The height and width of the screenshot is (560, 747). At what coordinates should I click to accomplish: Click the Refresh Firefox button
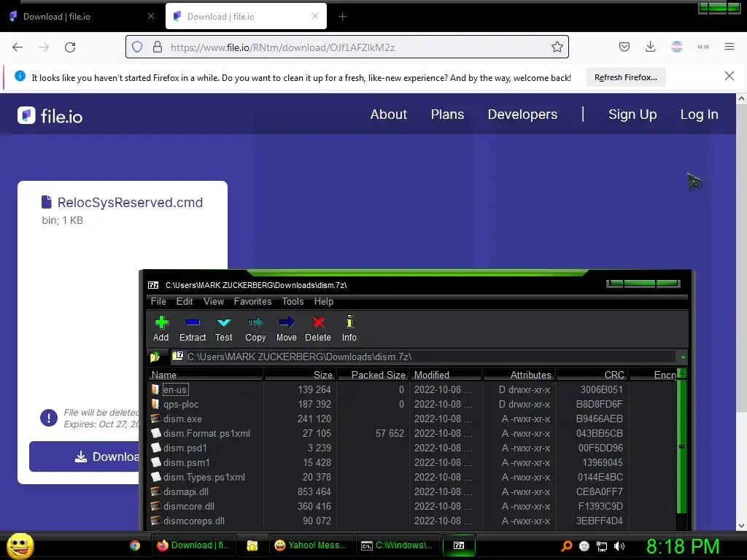(625, 77)
